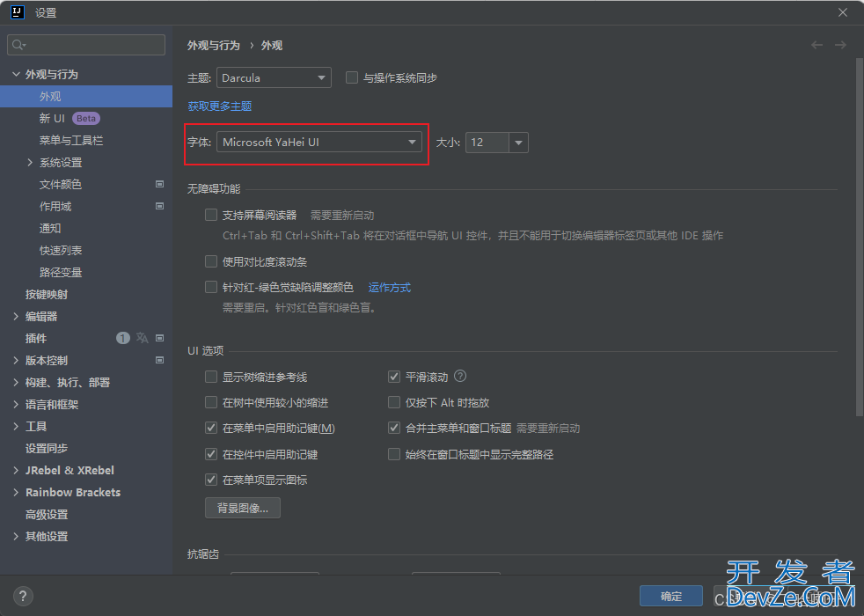This screenshot has width=864, height=616.
Task: Click the help question mark icon
Action: pyautogui.click(x=24, y=596)
